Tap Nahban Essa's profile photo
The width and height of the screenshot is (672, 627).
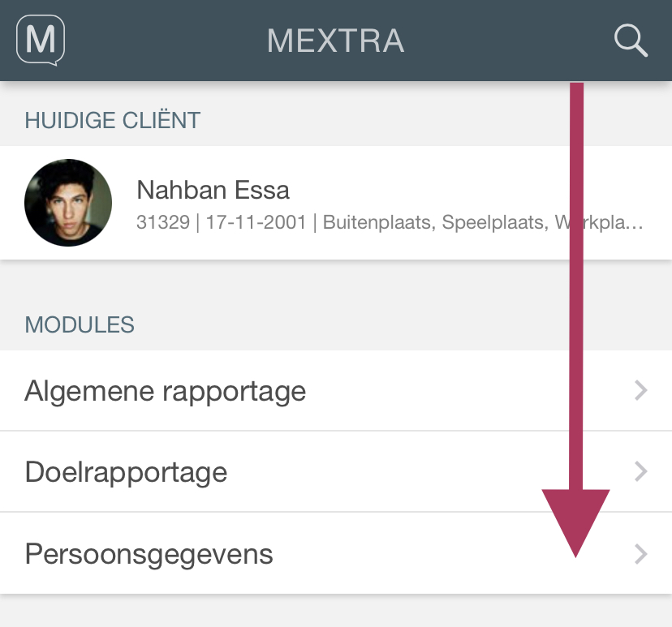coord(68,203)
